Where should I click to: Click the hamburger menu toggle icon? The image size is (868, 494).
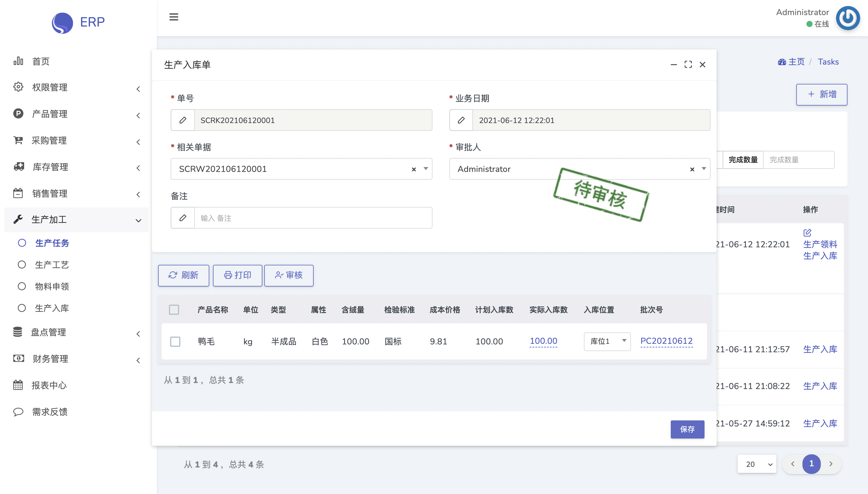click(174, 17)
